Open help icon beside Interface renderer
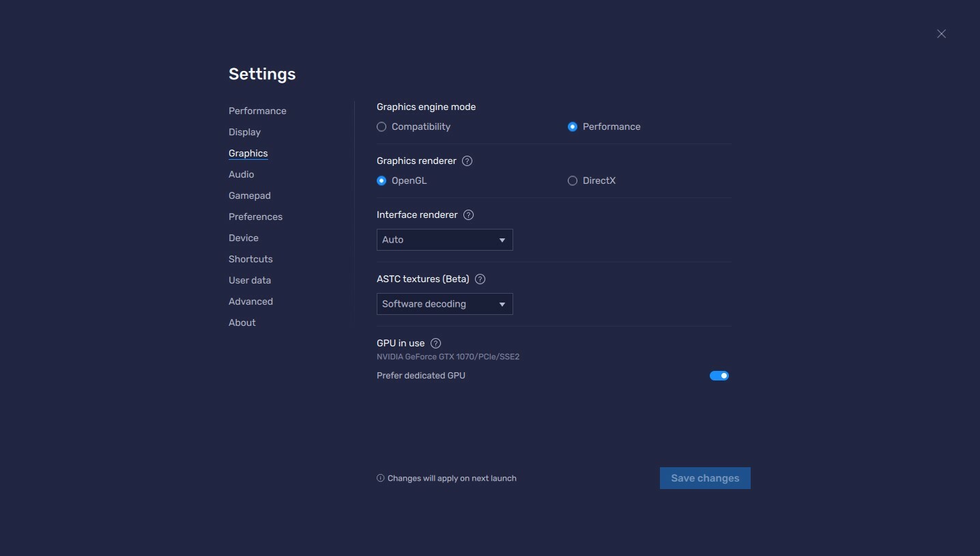Screen dimensions: 980x556 [x=468, y=214]
